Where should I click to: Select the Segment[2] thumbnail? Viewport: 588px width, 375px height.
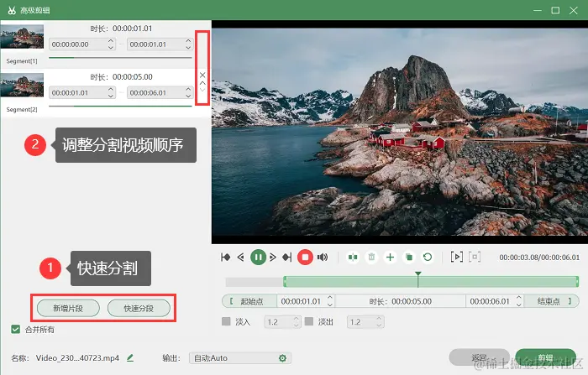22,85
